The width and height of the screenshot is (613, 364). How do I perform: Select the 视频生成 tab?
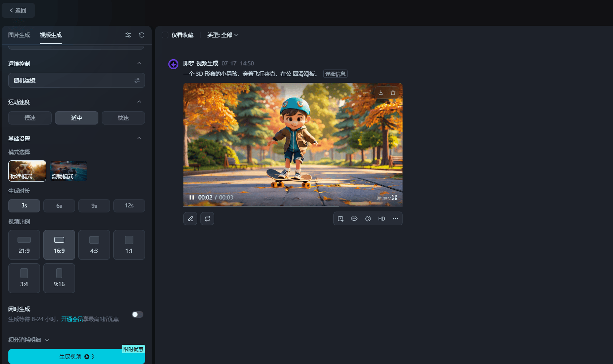pos(51,35)
